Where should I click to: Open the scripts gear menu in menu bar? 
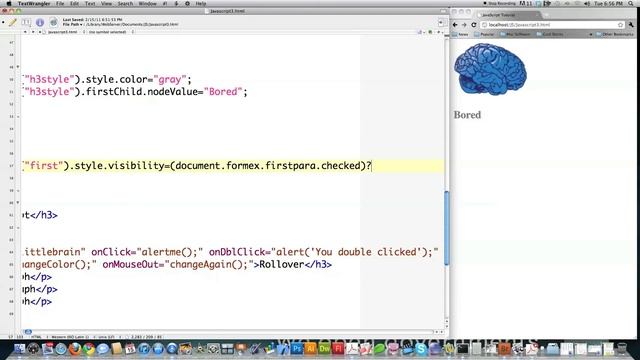tap(187, 3)
